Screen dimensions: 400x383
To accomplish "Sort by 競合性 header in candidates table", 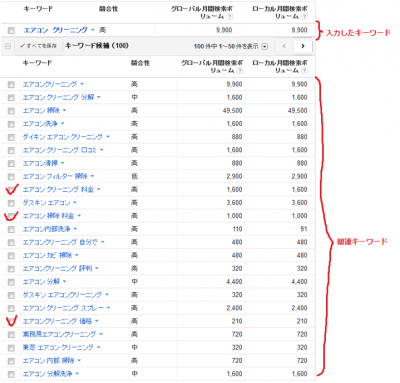I will point(140,63).
